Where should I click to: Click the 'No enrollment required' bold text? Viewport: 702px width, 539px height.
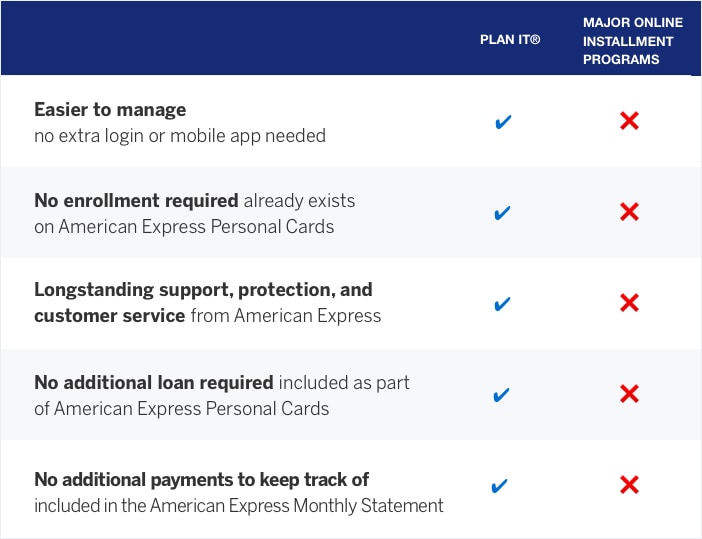tap(136, 200)
